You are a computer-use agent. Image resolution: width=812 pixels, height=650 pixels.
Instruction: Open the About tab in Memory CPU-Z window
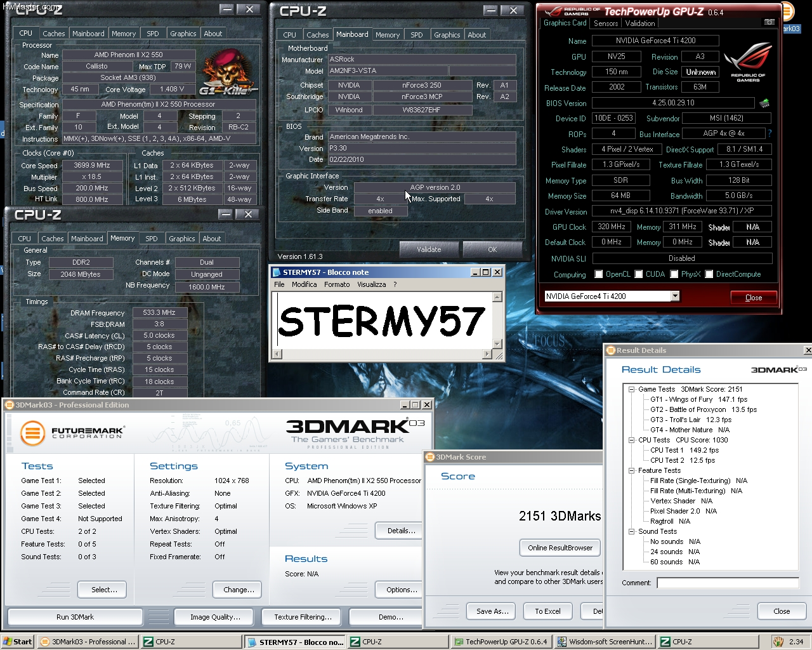(x=212, y=239)
